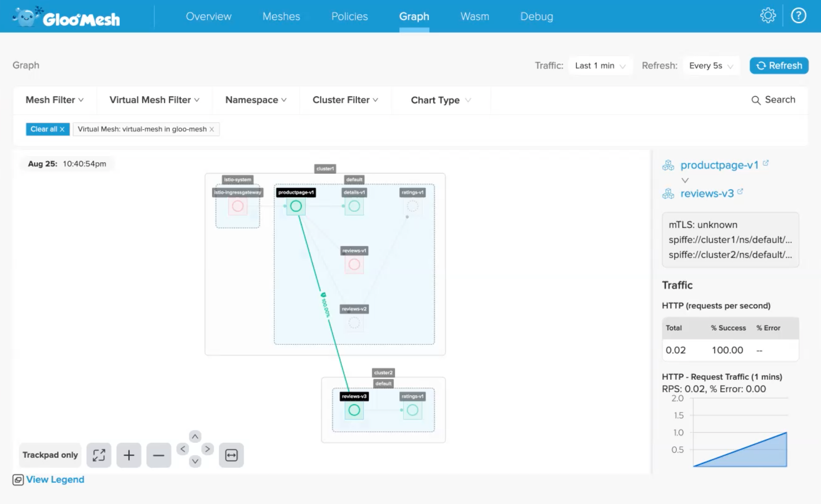Select the istio-ingressgateway node circle
This screenshot has height=504, width=821.
pyautogui.click(x=238, y=206)
